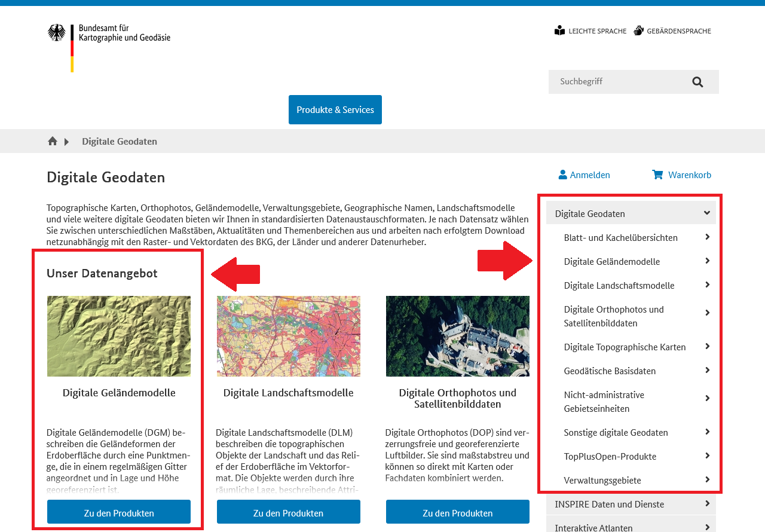Click Zu den Produkten under Landschaftsmodelle
765x532 pixels.
(x=289, y=512)
